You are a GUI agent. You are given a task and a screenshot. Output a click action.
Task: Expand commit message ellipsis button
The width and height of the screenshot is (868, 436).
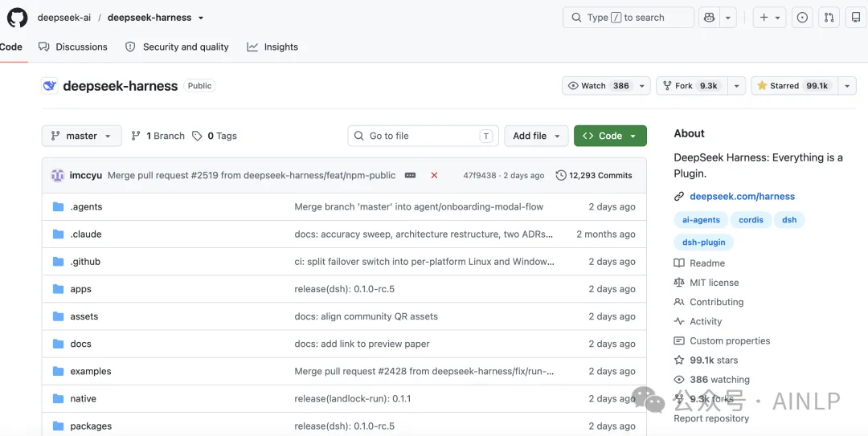[410, 175]
